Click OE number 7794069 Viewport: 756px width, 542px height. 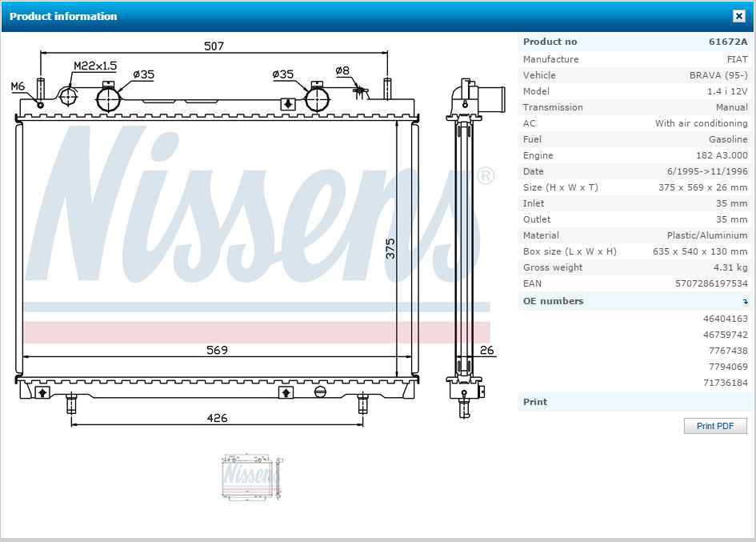pos(728,367)
